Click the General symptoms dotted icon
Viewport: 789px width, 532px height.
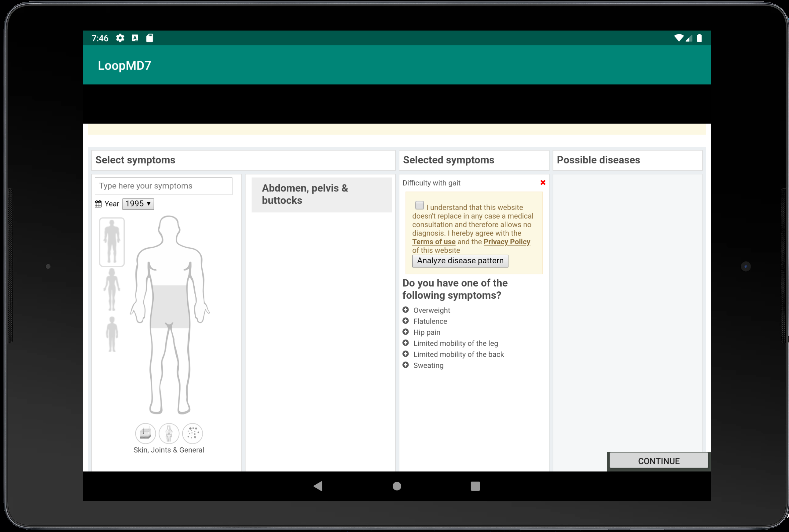coord(193,433)
